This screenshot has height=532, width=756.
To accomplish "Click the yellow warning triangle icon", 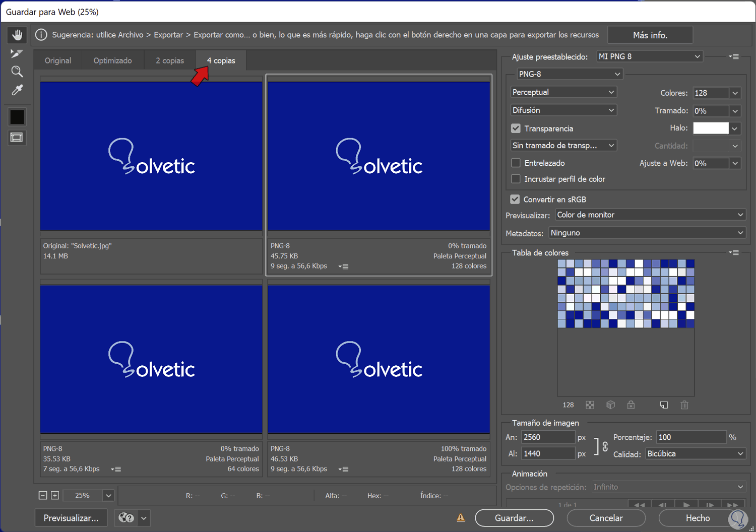I will [x=461, y=518].
